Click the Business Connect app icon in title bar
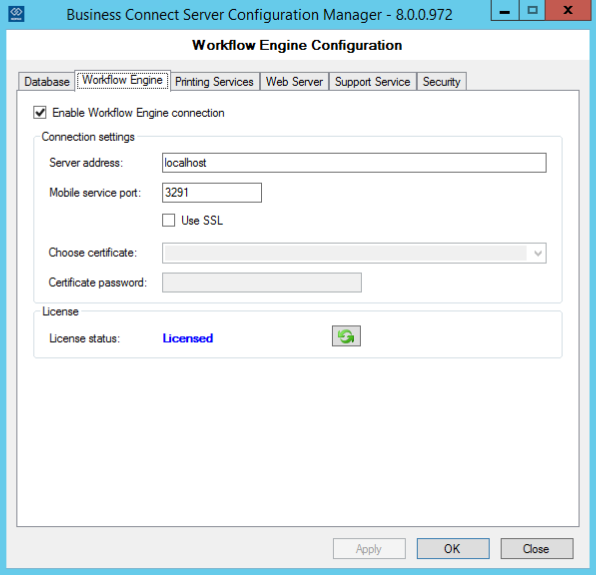596x575 pixels. click(16, 14)
